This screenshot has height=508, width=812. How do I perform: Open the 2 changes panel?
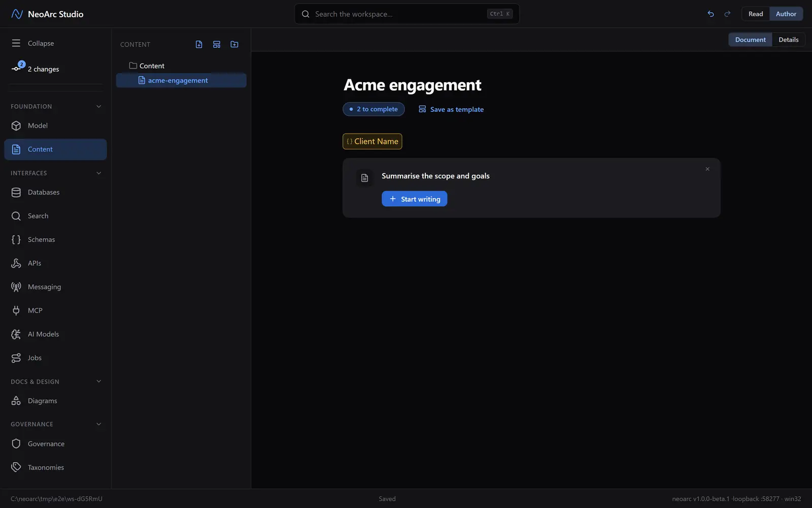coord(55,69)
